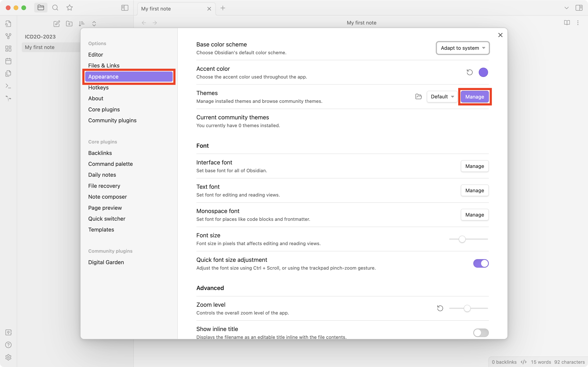Open templates ribbon icon

(x=9, y=73)
